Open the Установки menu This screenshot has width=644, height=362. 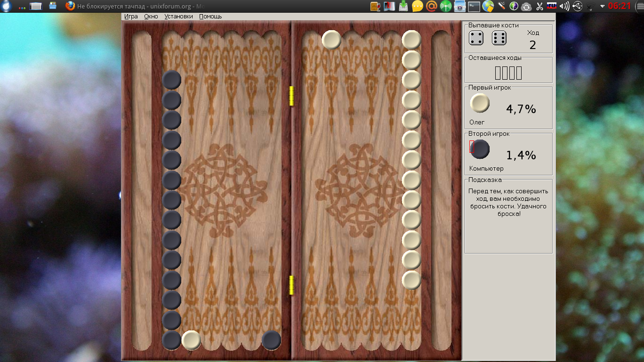(179, 16)
